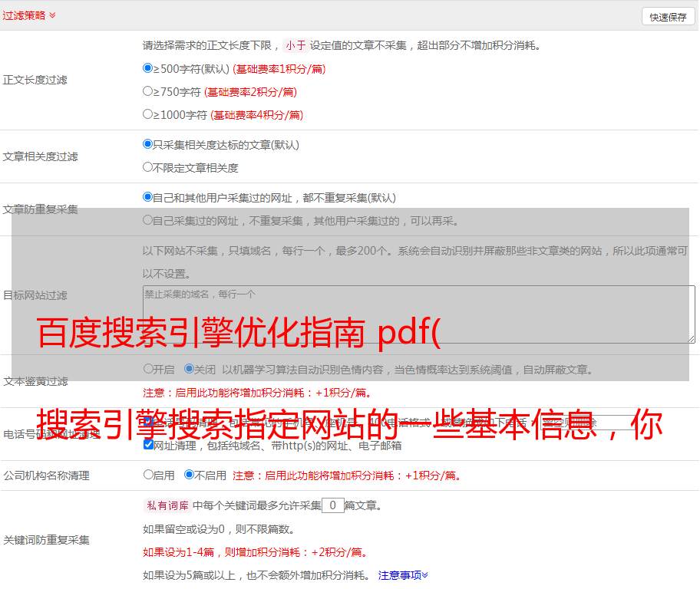The height and width of the screenshot is (589, 700).
Task: Click the 正文长度过滤 row label
Action: (x=35, y=80)
